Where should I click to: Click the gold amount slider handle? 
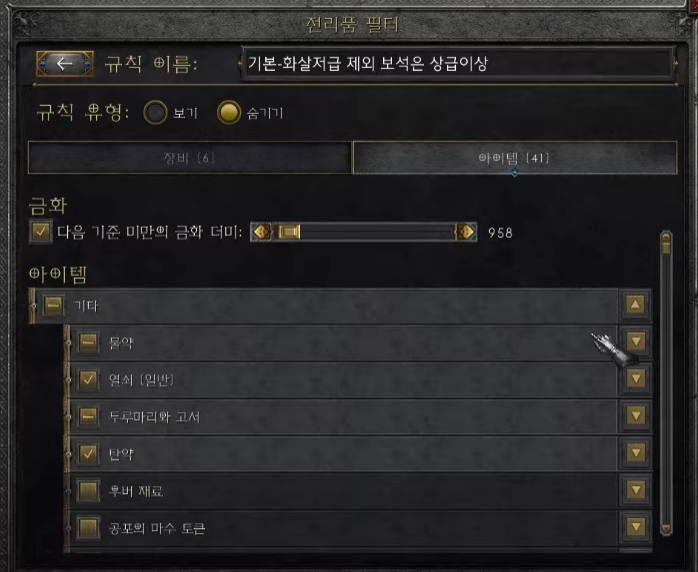tap(289, 232)
